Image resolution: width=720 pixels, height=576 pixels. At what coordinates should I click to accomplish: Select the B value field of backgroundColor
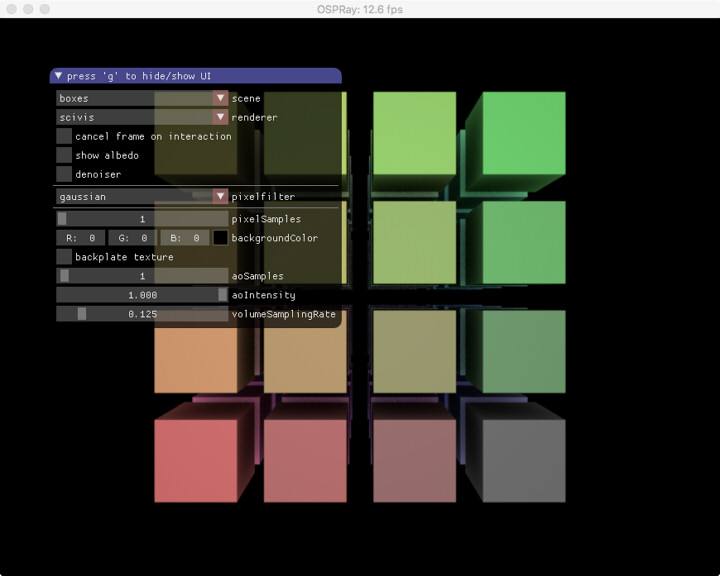click(x=185, y=238)
